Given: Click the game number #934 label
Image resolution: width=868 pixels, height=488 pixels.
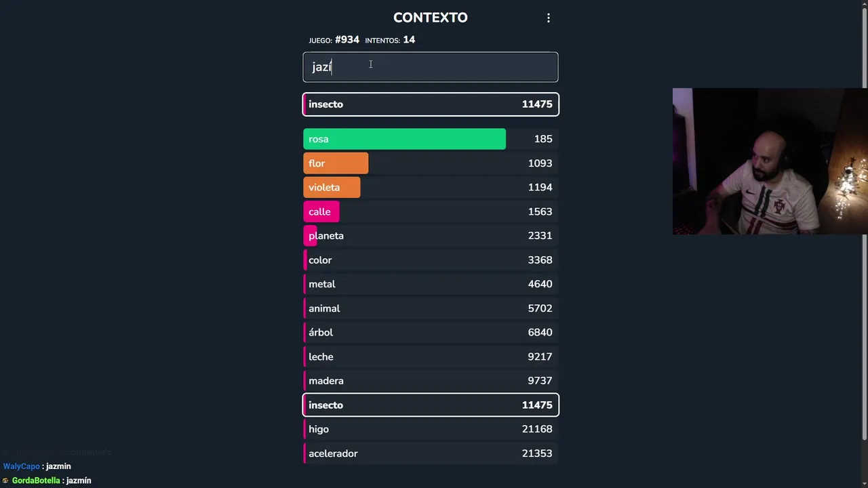Looking at the screenshot, I should tap(347, 40).
